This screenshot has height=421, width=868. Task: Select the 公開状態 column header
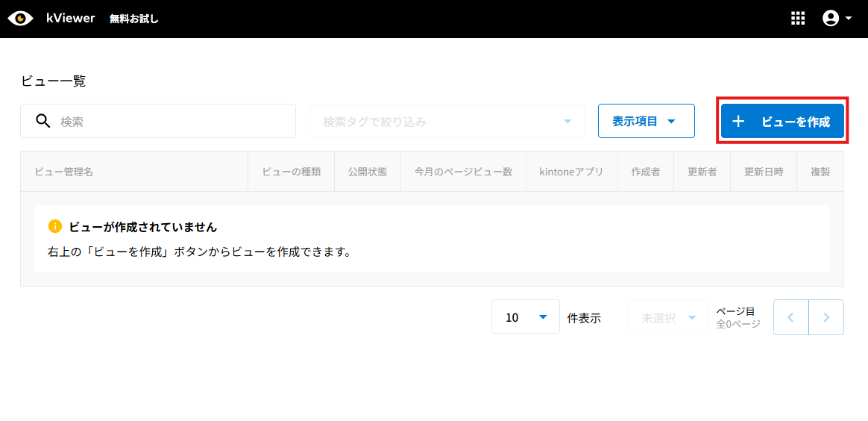point(368,172)
